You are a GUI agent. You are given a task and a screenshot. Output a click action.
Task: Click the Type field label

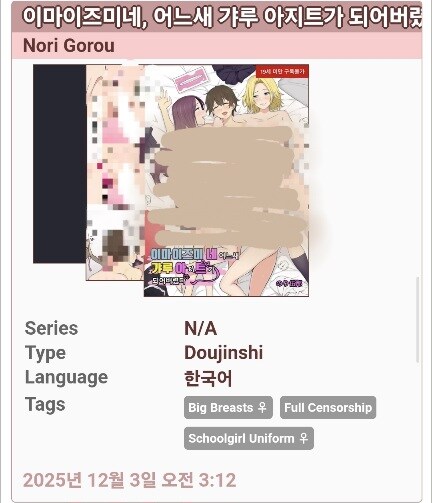tap(45, 353)
